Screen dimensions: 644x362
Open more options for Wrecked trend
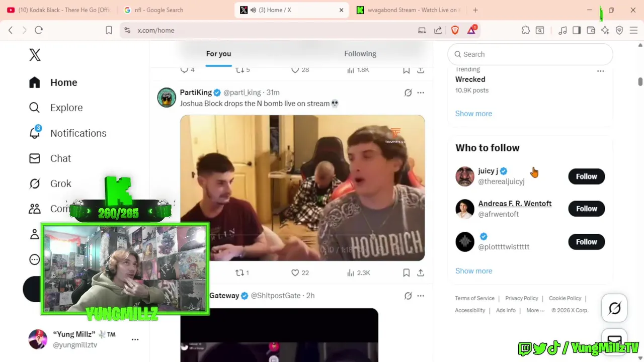pos(600,71)
